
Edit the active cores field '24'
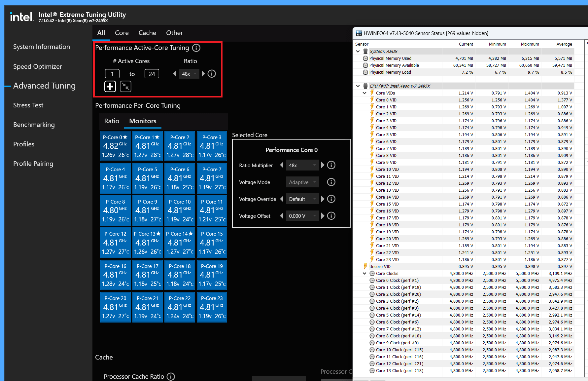point(152,74)
